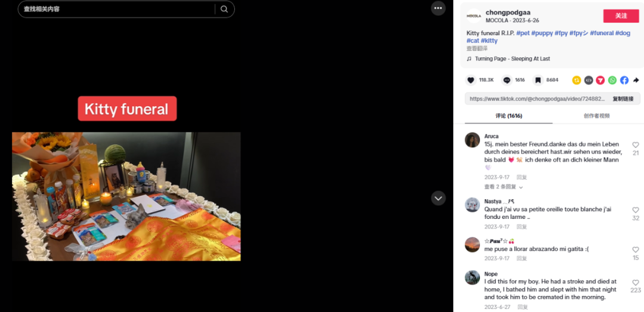Viewport: 644px width, 312px height.
Task: Get embed code via embed icon
Action: (589, 80)
